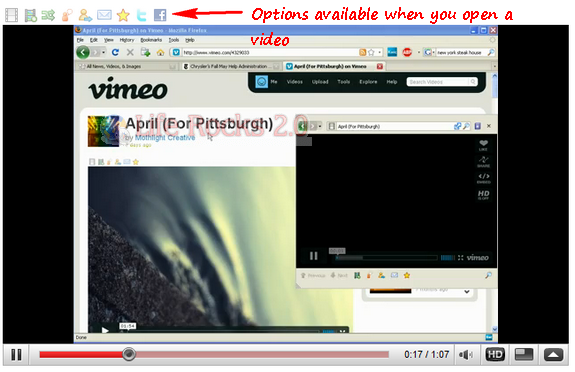Open Vimeo Explore nav link
The height and width of the screenshot is (372, 575).
pos(368,82)
